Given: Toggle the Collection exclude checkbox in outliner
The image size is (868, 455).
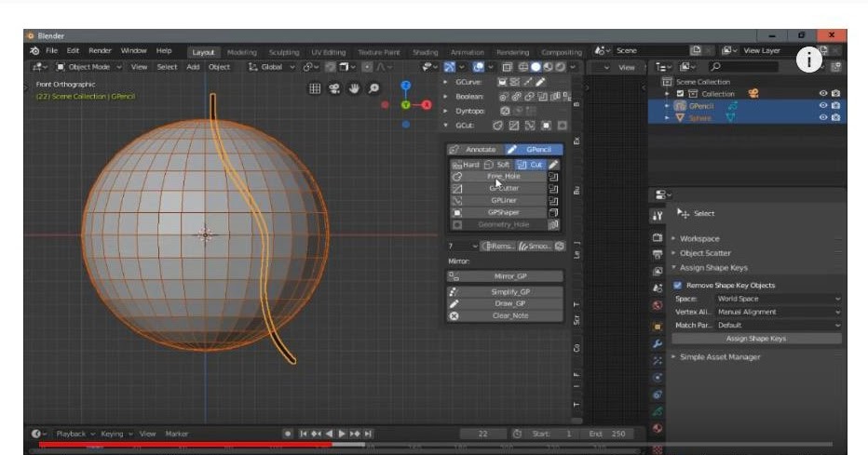Looking at the screenshot, I should point(681,94).
